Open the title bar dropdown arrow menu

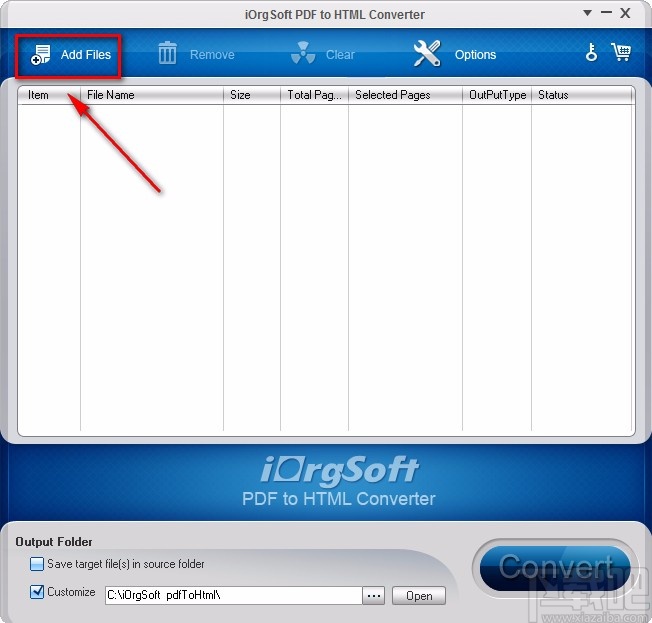[587, 13]
